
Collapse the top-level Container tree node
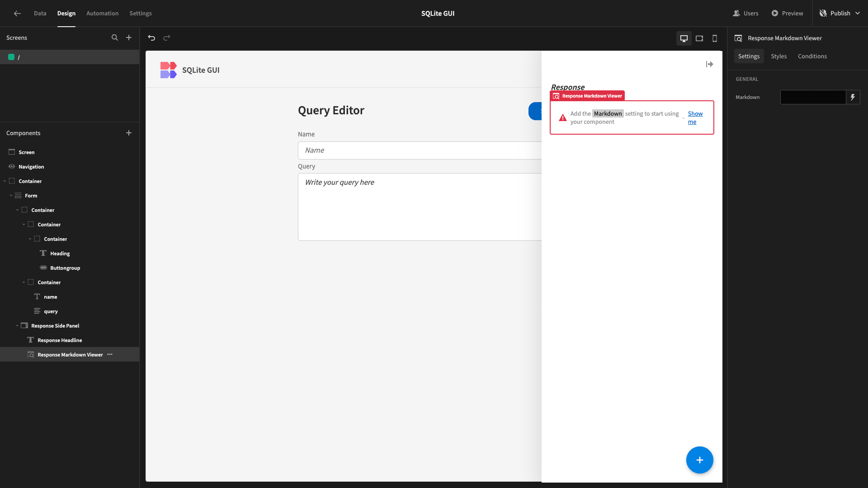(x=5, y=181)
